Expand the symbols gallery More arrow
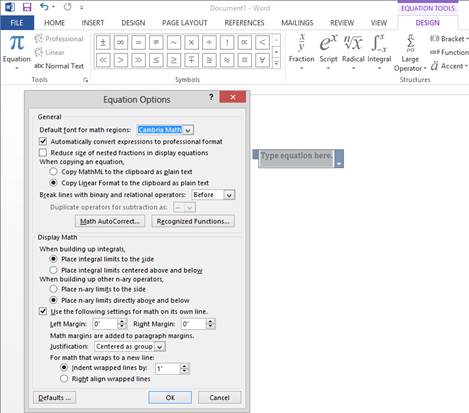The height and width of the screenshot is (413, 469). point(276,63)
